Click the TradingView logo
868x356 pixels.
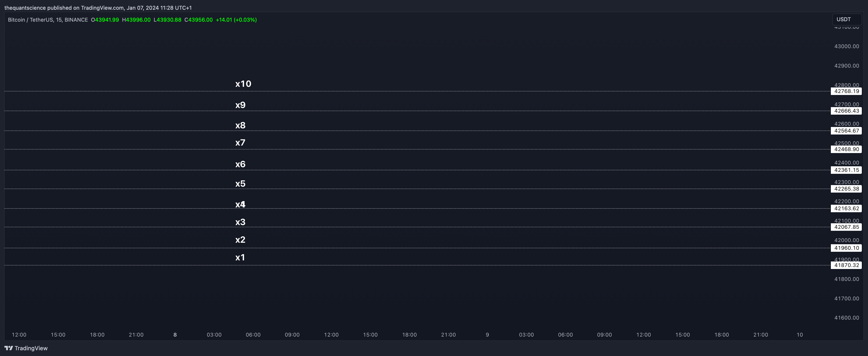point(26,348)
